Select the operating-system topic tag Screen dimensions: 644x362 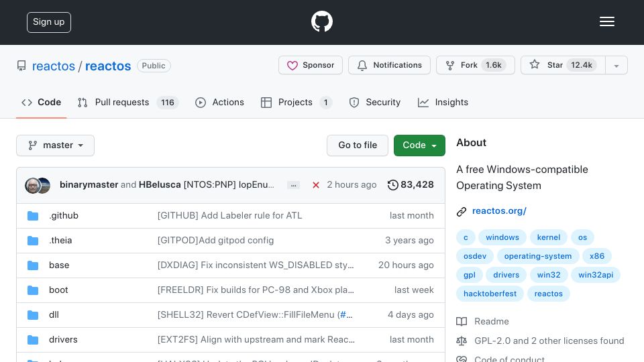tap(538, 256)
